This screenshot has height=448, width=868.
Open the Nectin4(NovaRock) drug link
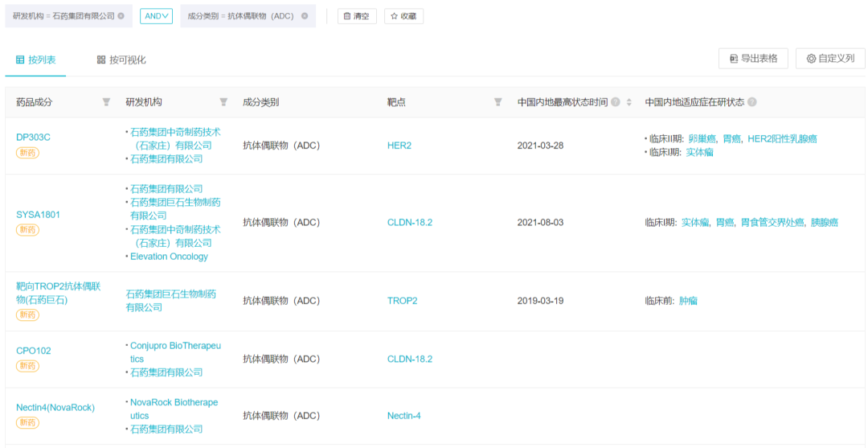coord(55,408)
